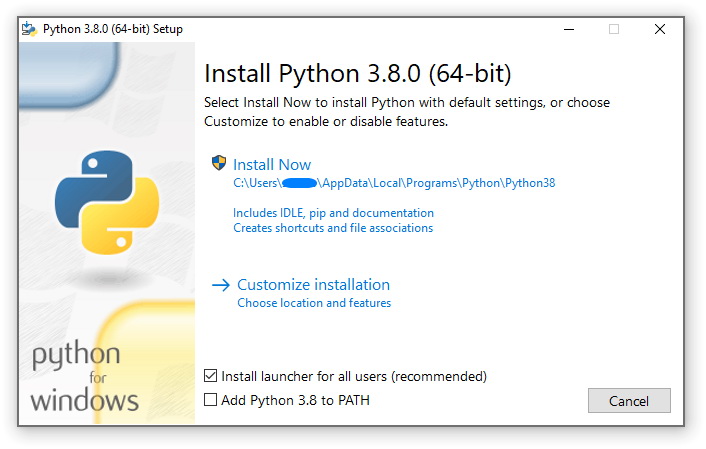Image resolution: width=706 pixels, height=449 pixels.
Task: Uncheck 'Install launcher for all users' checkbox
Action: click(210, 377)
